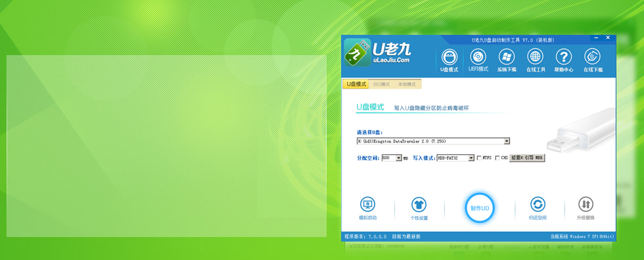
Task: Open the U盘模式 toolbar icon
Action: tap(449, 57)
